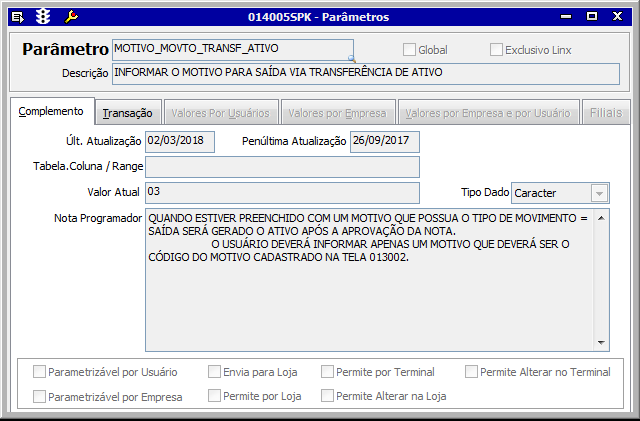Viewport: 640px width, 421px height.
Task: Click the Nota Programador scroll down arrow
Action: tap(601, 343)
